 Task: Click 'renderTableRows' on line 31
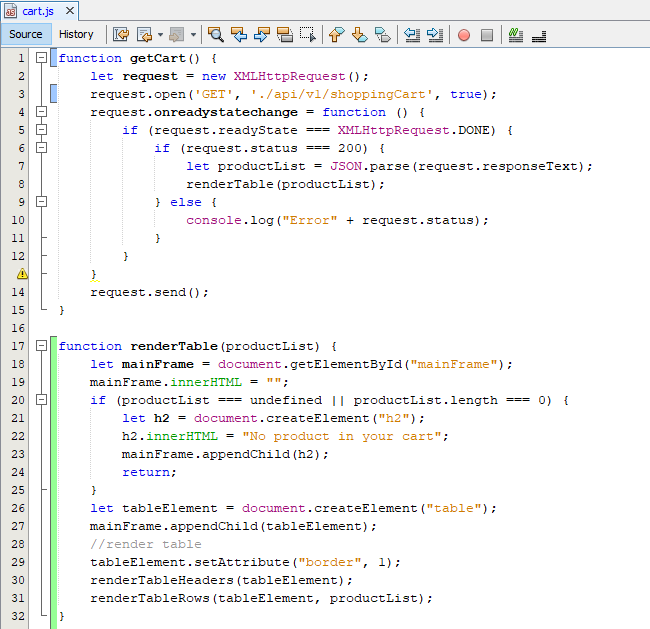pyautogui.click(x=150, y=598)
